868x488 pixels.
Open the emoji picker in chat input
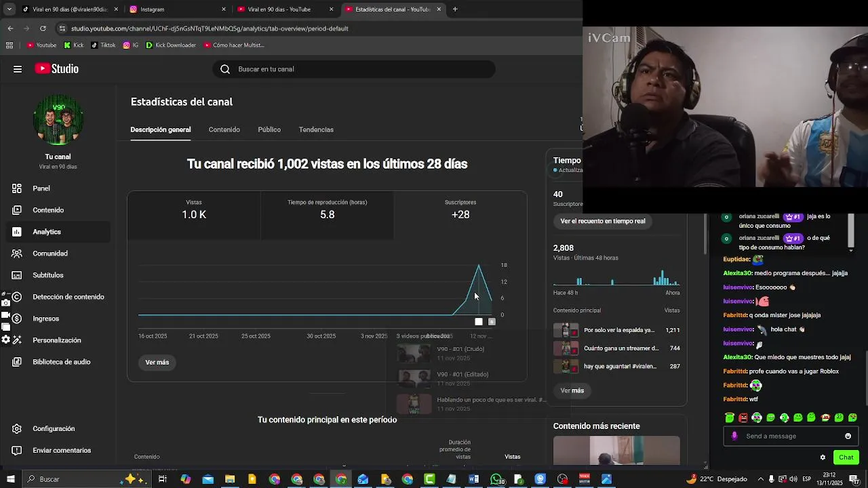pyautogui.click(x=848, y=436)
